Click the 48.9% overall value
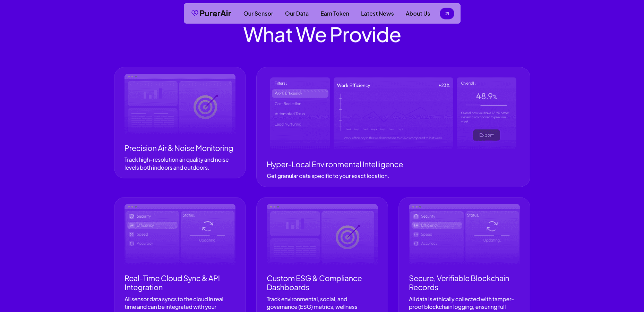Screen dimensions: 644x312 (486, 96)
